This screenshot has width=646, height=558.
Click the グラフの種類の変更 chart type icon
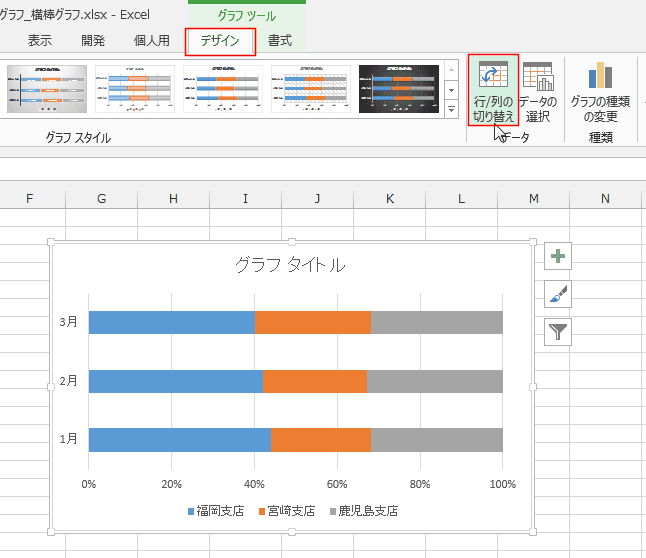point(600,92)
